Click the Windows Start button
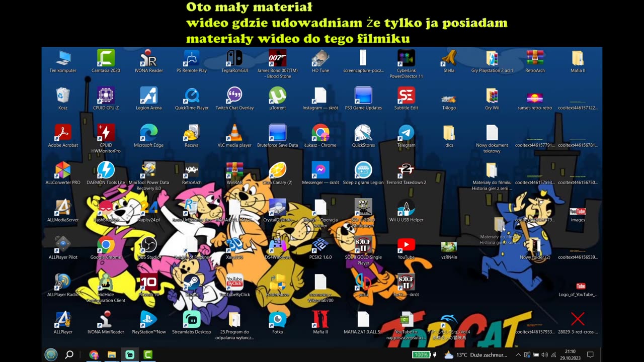The image size is (644, 362). (x=51, y=354)
